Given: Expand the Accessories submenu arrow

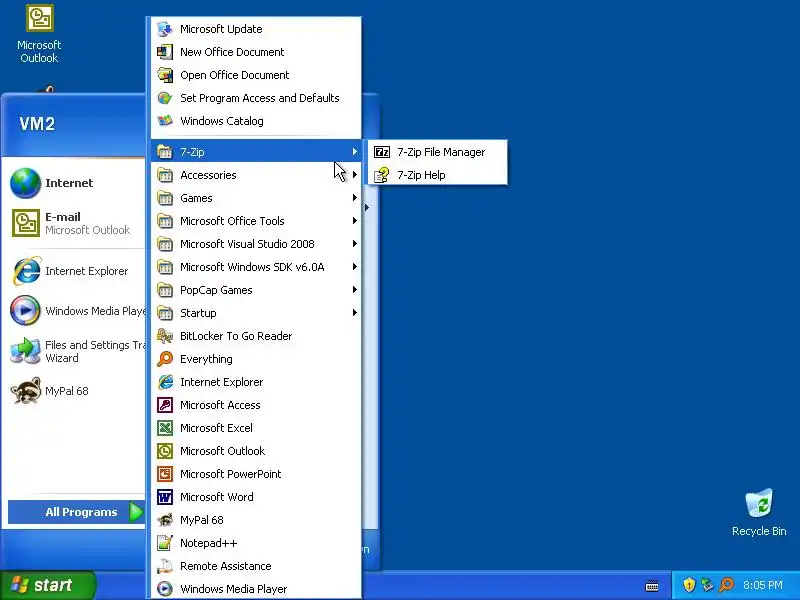Looking at the screenshot, I should pos(355,175).
